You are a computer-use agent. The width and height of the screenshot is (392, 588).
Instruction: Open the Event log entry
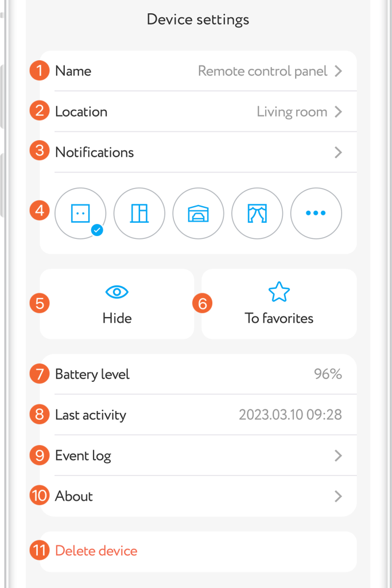coord(83,455)
